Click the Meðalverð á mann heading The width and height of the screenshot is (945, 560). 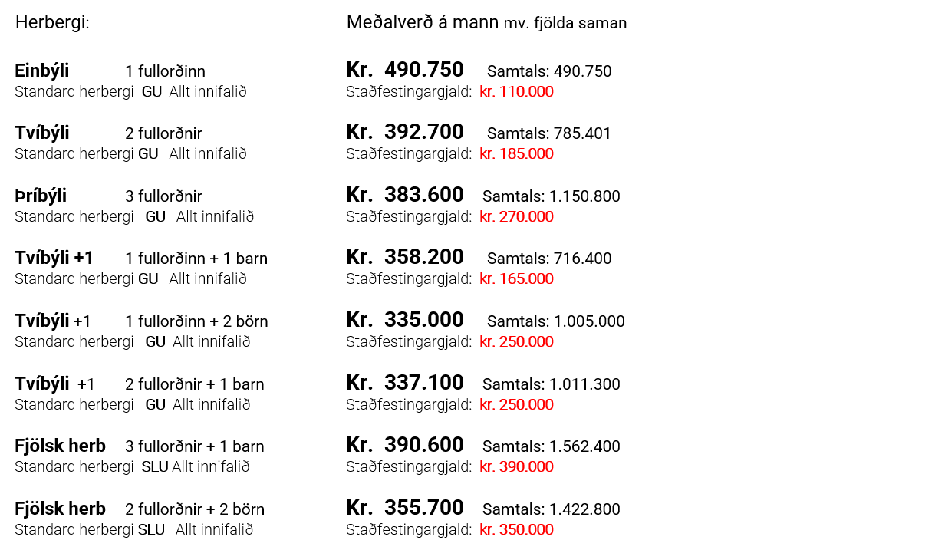423,23
